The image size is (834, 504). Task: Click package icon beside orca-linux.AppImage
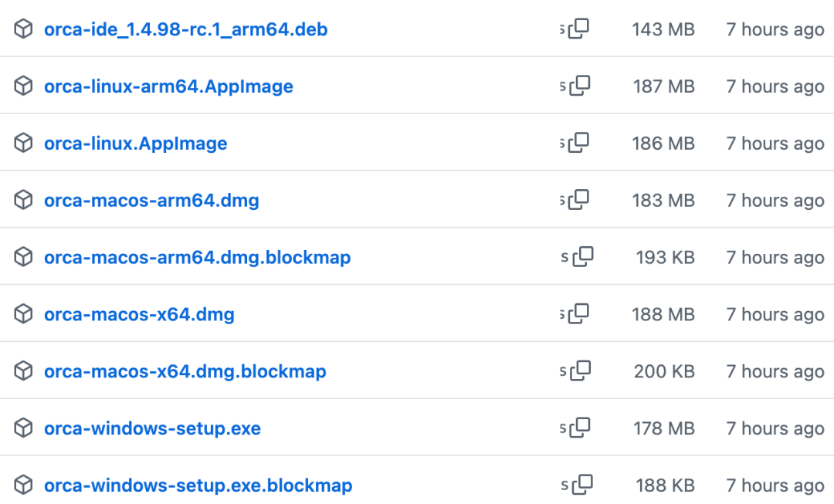point(23,143)
